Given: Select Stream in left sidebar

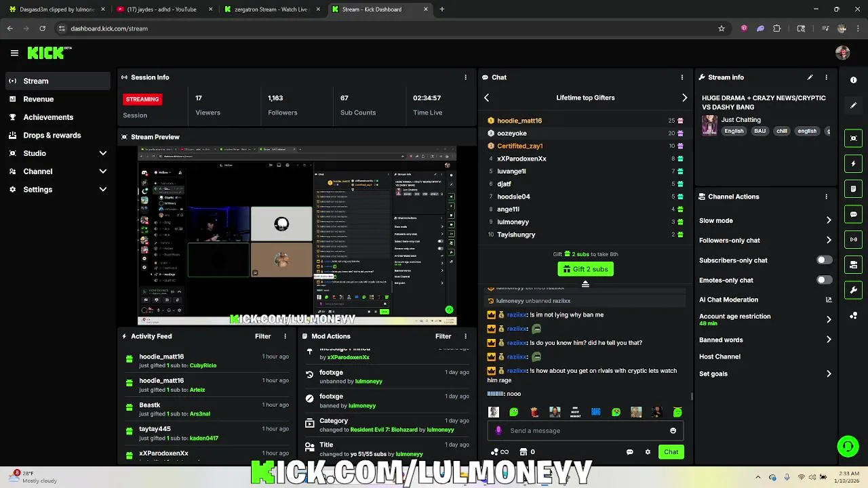Looking at the screenshot, I should click(x=58, y=81).
